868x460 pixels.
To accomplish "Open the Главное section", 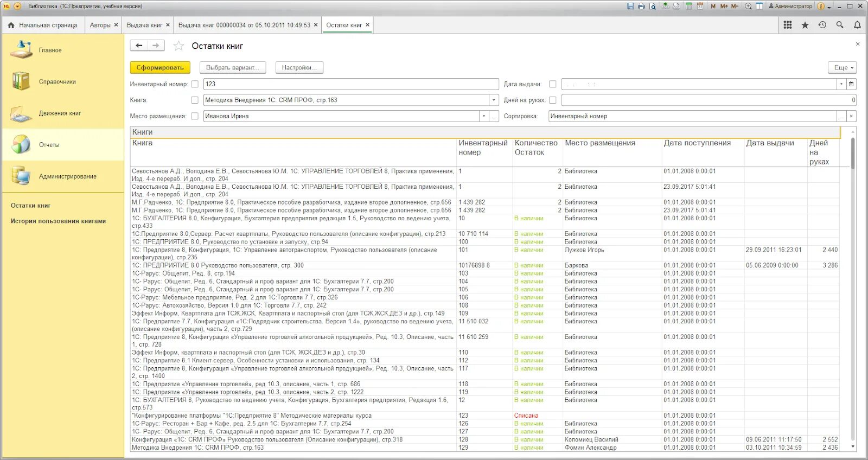I will [x=63, y=50].
